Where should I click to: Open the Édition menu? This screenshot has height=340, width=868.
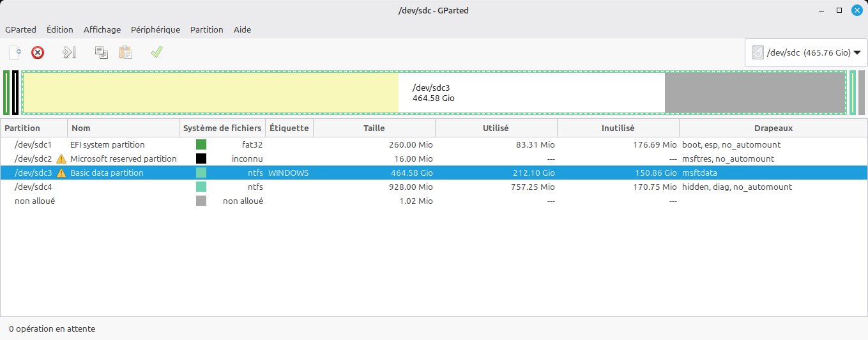point(60,29)
